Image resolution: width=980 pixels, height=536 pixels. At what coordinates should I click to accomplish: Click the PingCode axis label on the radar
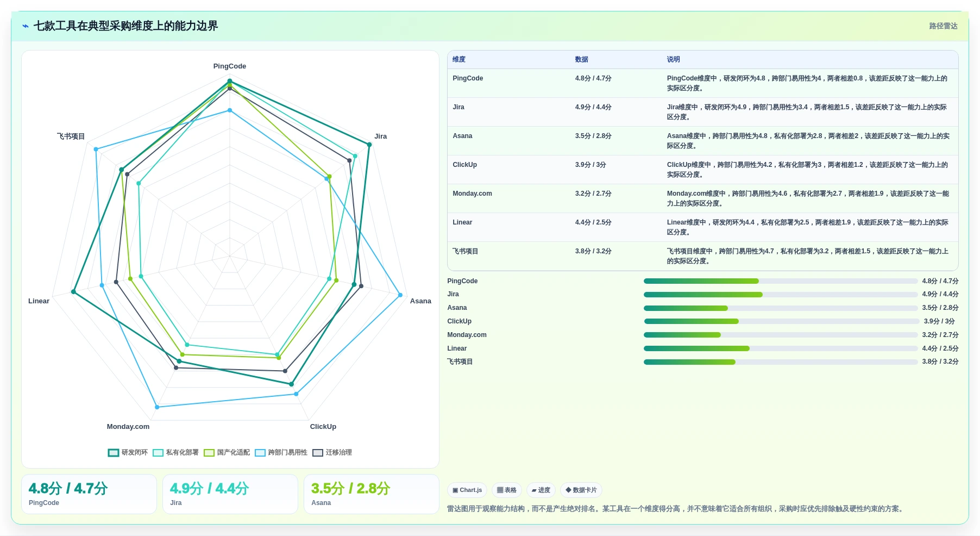[x=230, y=66]
